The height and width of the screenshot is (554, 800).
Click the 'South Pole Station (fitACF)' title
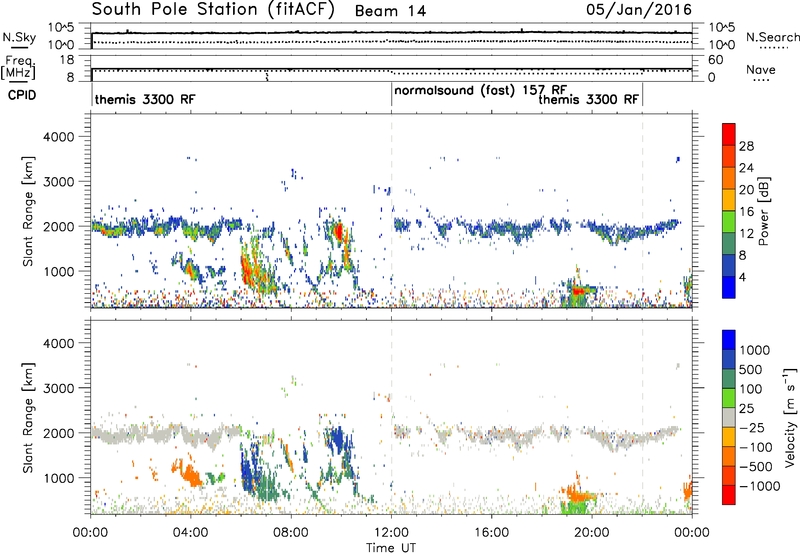[213, 10]
